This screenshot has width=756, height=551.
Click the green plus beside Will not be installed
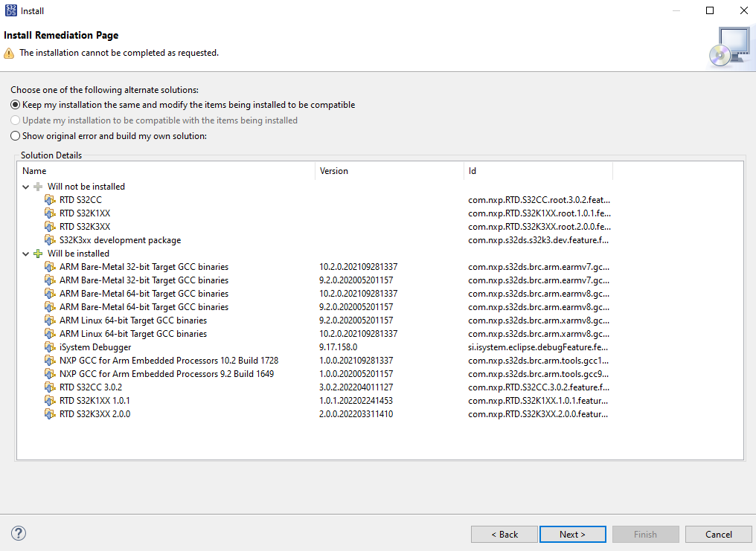[x=37, y=186]
